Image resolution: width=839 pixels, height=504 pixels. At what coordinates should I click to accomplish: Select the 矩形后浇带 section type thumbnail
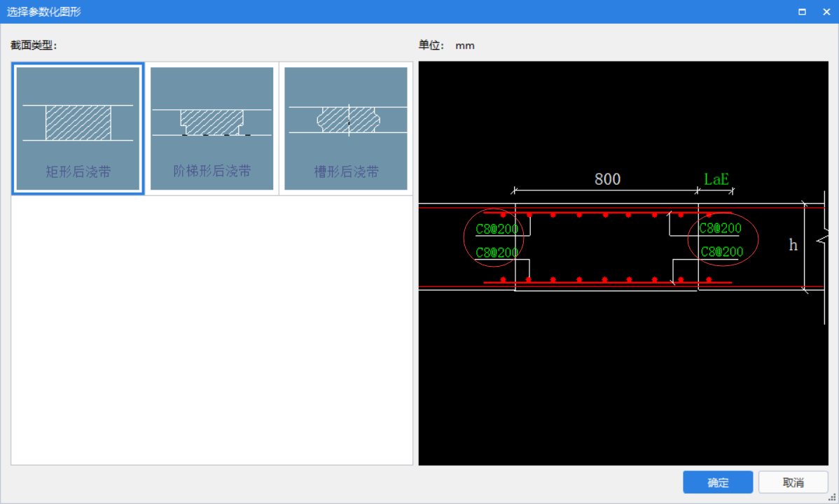click(78, 128)
